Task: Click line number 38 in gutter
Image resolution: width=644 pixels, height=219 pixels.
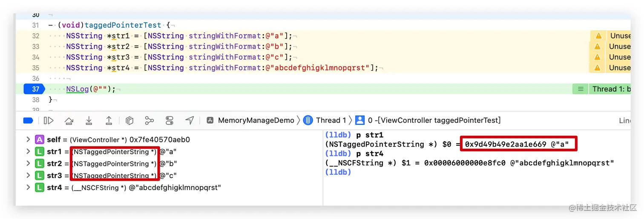Action: pyautogui.click(x=36, y=100)
